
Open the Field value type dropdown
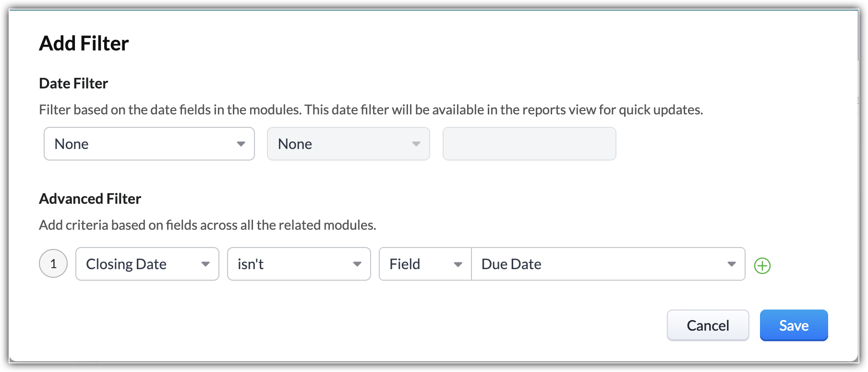[x=425, y=264]
